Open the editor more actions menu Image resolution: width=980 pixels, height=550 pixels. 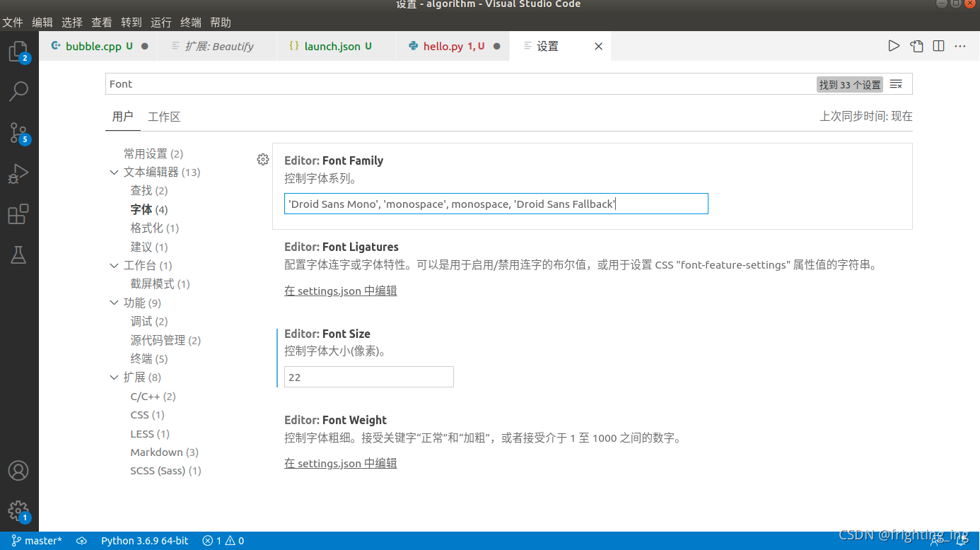[x=960, y=45]
